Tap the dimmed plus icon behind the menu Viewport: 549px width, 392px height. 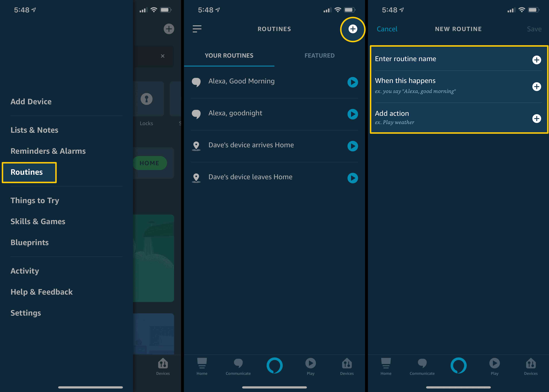(169, 29)
